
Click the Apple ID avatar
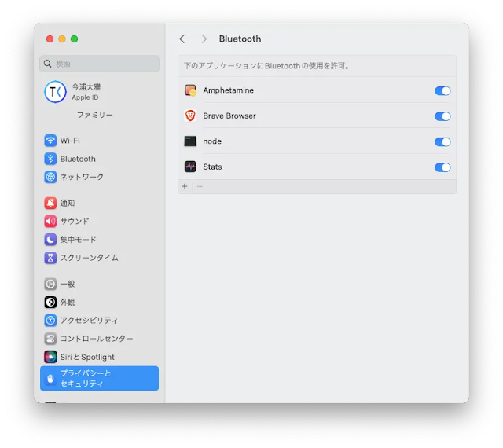[x=55, y=92]
